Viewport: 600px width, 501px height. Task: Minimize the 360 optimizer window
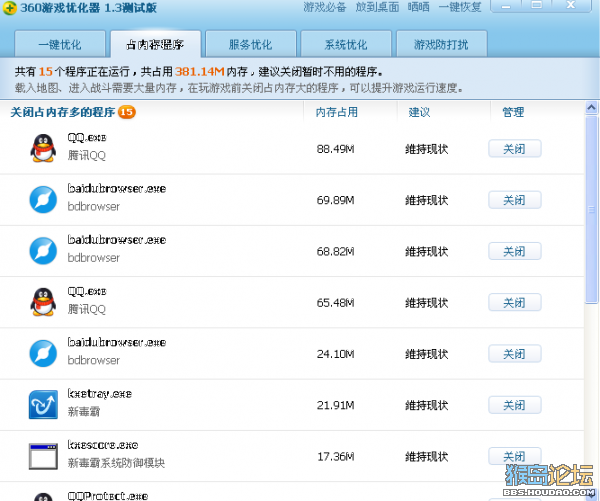(506, 6)
